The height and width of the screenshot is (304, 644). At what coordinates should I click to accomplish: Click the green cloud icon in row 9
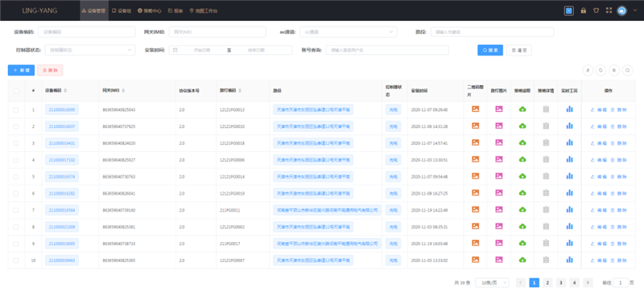pos(522,243)
